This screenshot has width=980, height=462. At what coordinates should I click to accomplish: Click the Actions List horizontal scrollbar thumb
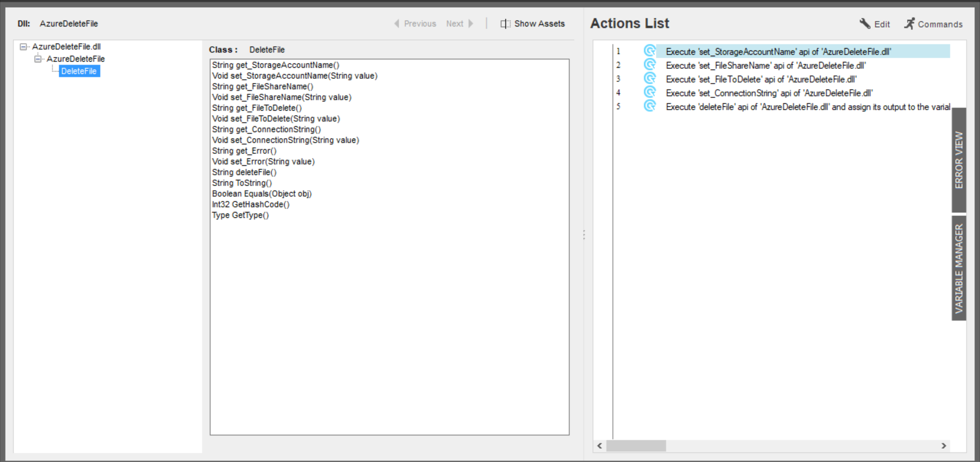tap(635, 446)
